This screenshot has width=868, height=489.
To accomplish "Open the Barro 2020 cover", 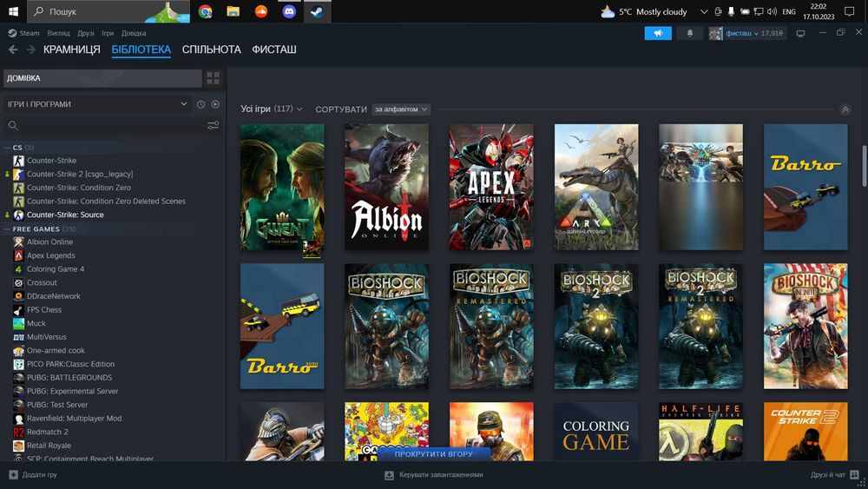I will pyautogui.click(x=282, y=327).
